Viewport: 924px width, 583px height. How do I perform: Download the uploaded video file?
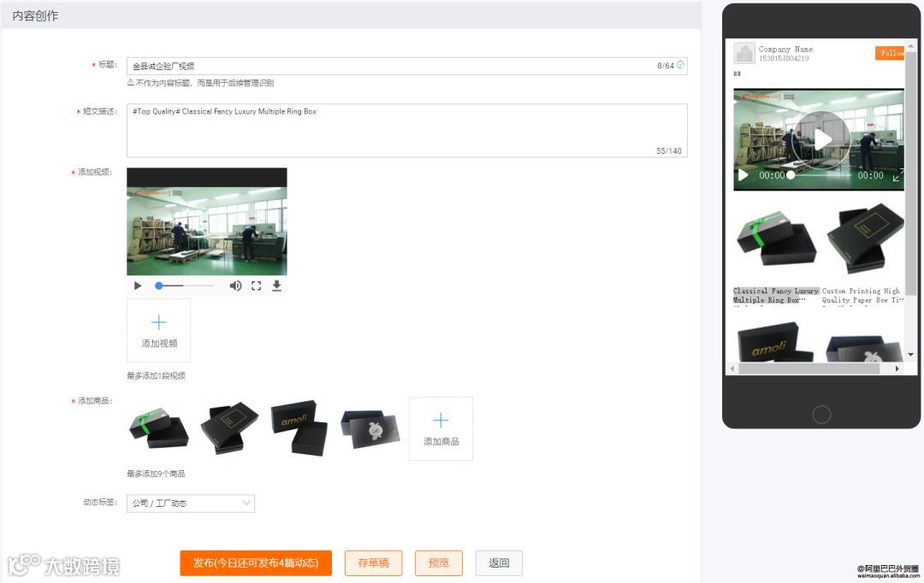(276, 286)
